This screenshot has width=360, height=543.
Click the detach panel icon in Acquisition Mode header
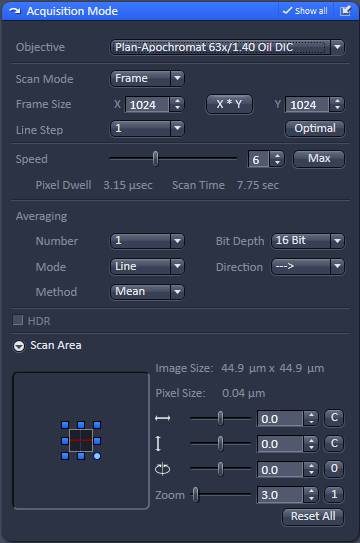click(345, 11)
